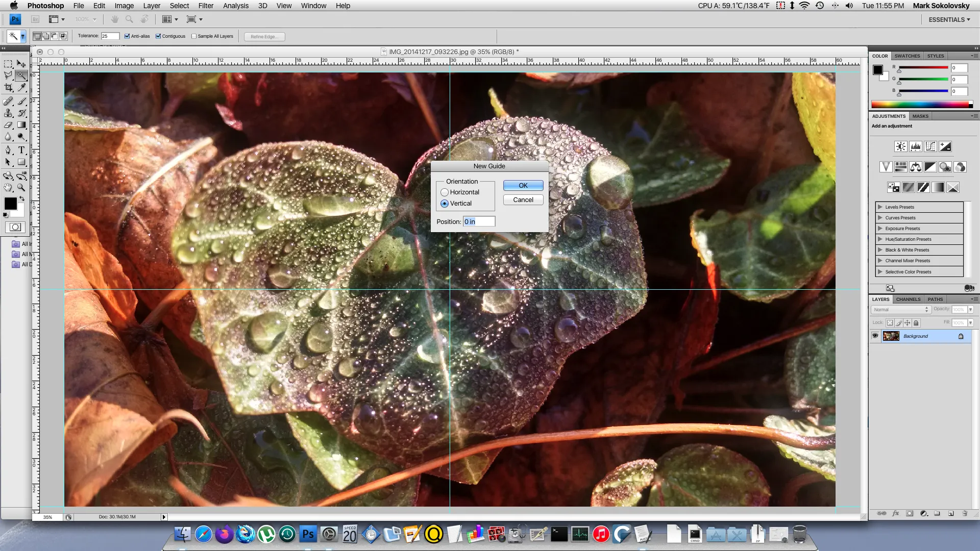Select the Position input field text
Viewport: 980px width, 551px height.
[x=479, y=221]
